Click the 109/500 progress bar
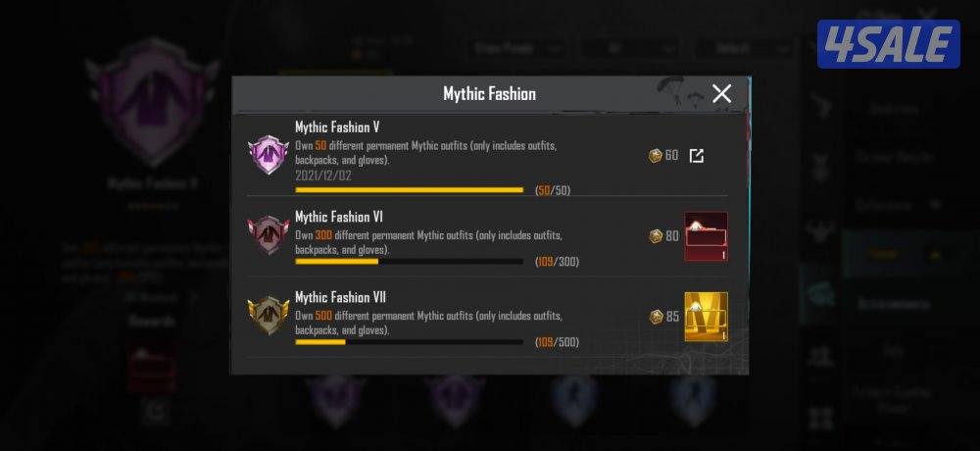 pos(410,342)
